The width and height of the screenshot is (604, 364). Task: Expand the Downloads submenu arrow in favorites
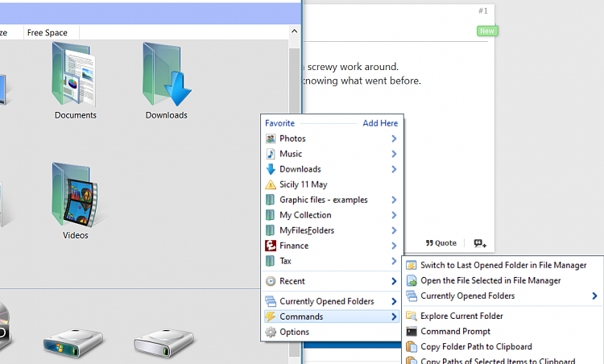pyautogui.click(x=394, y=169)
